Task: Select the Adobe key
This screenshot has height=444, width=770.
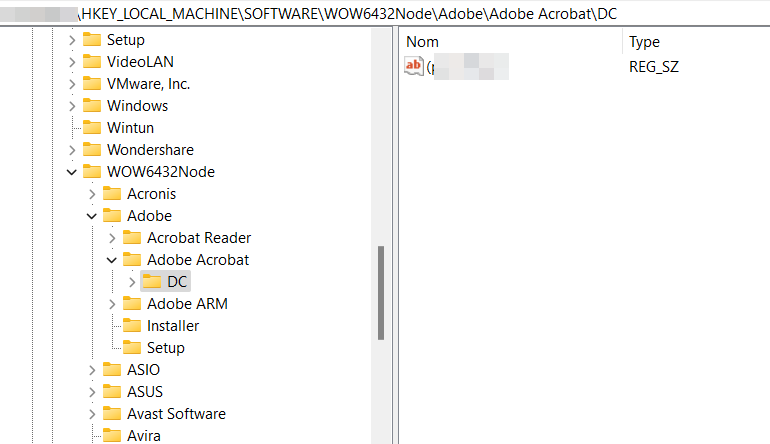Action: coord(149,216)
